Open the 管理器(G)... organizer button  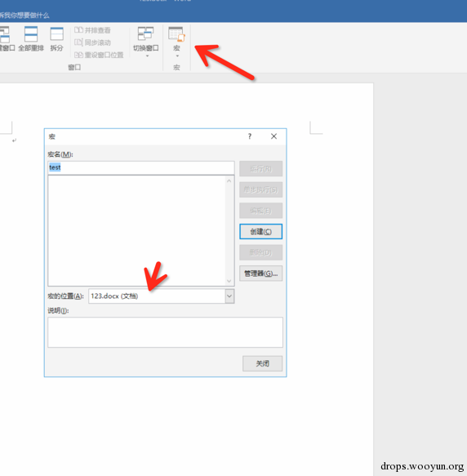click(x=260, y=274)
